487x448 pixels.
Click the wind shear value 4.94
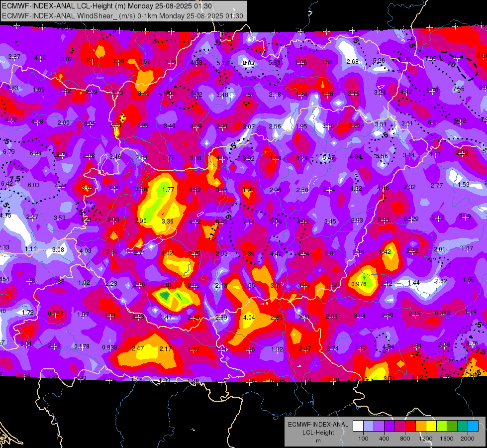point(303,254)
